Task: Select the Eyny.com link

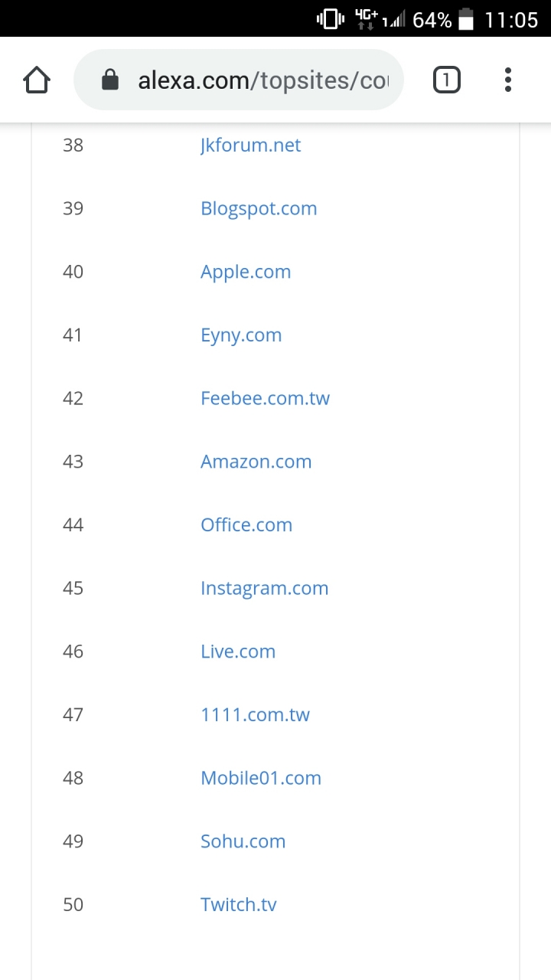Action: [241, 335]
